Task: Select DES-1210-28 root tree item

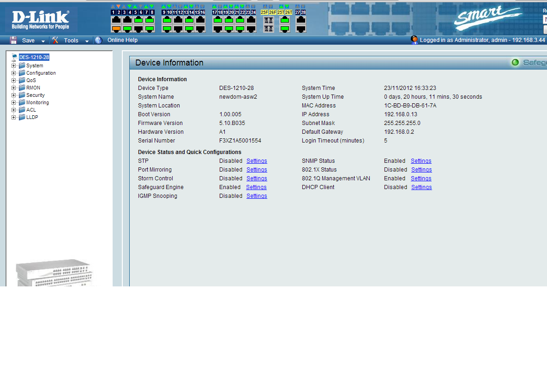Action: 34,57
